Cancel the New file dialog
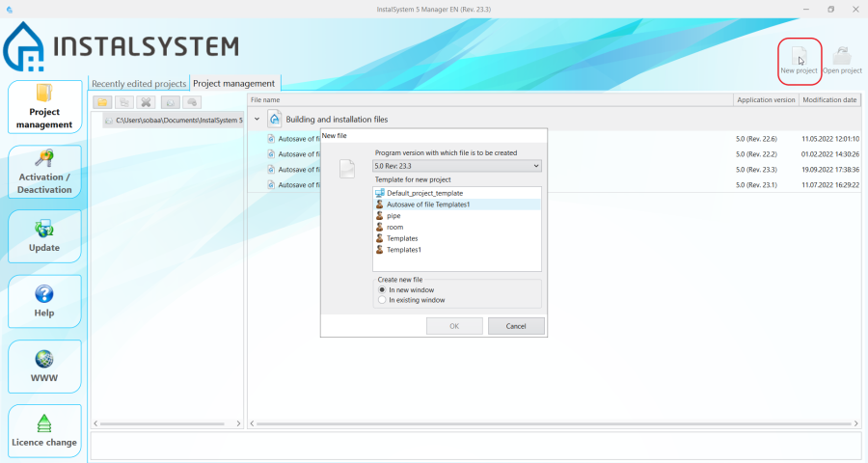 pyautogui.click(x=516, y=326)
